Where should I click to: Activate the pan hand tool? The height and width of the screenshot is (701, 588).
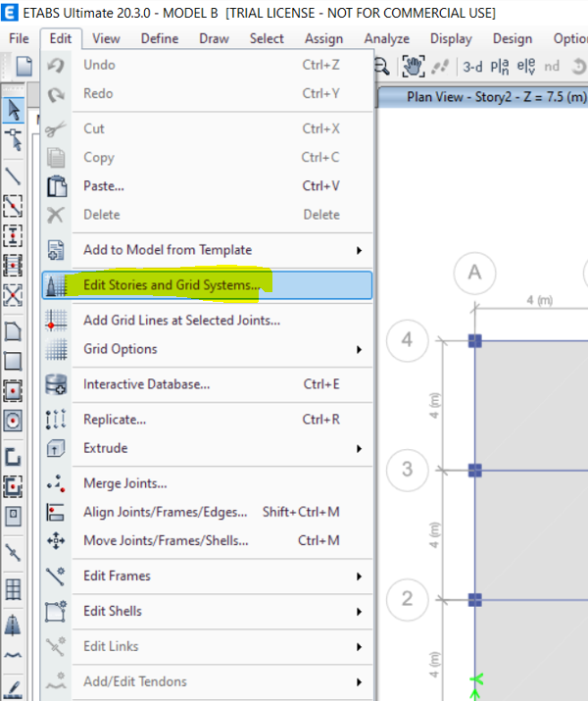413,66
